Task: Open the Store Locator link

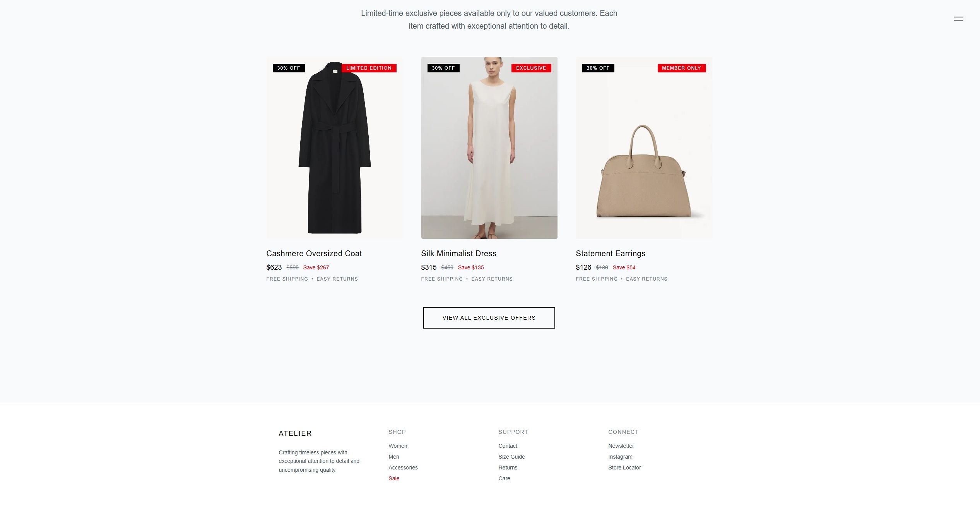Action: [624, 468]
